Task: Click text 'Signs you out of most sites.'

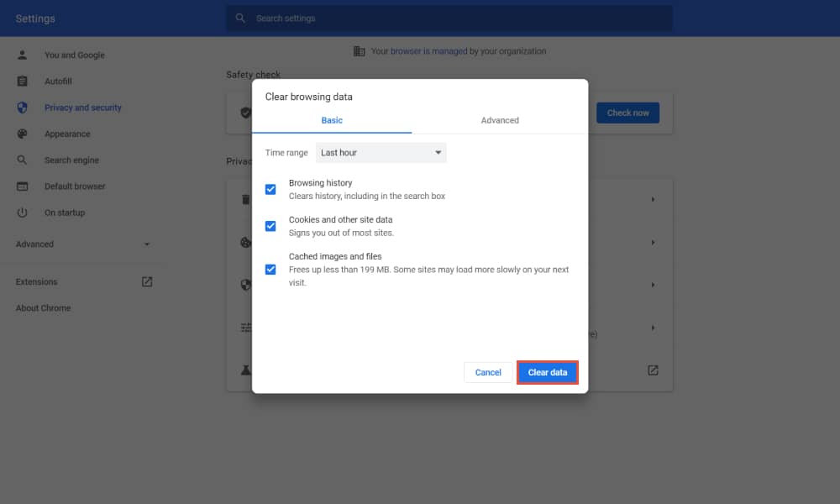Action: pyautogui.click(x=341, y=233)
